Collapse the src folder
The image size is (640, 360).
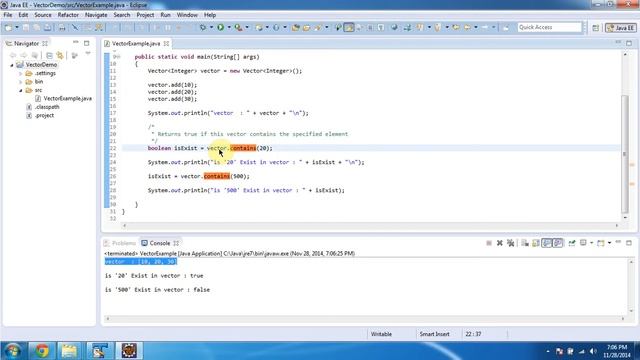pyautogui.click(x=20, y=90)
